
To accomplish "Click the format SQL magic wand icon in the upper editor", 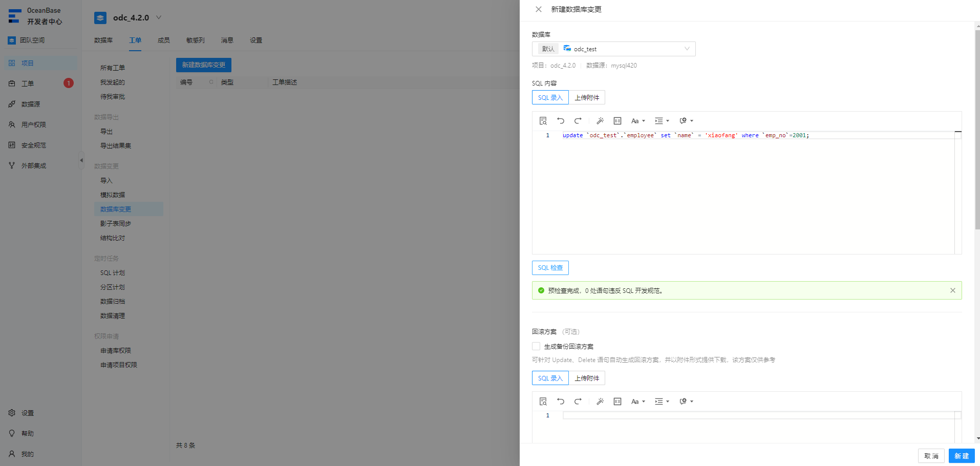I will pos(600,121).
